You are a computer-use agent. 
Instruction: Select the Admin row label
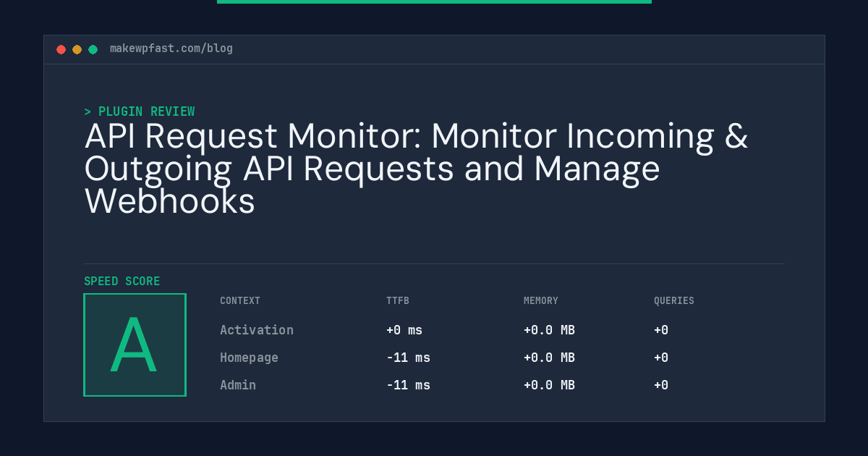[x=238, y=385]
